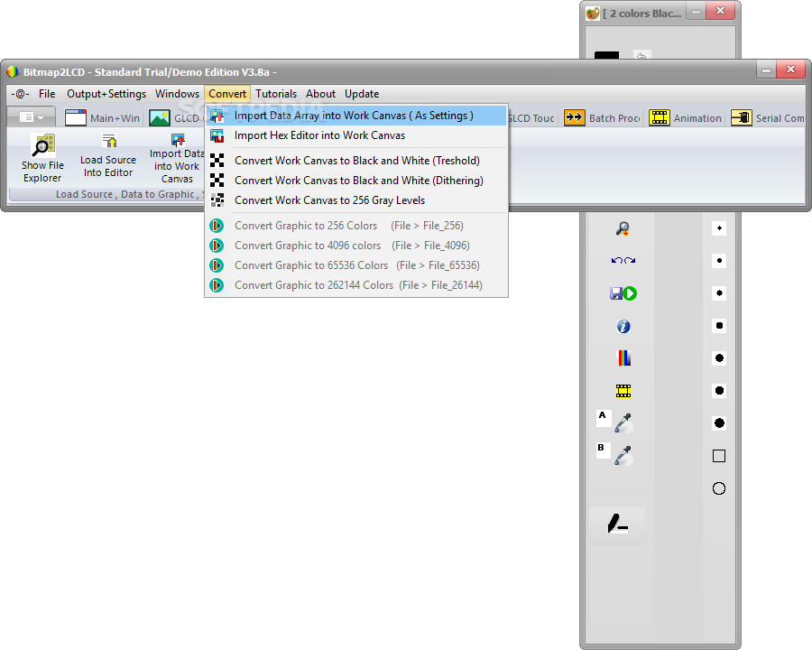Image resolution: width=812 pixels, height=650 pixels.
Task: Select the square shape tool
Action: (719, 456)
